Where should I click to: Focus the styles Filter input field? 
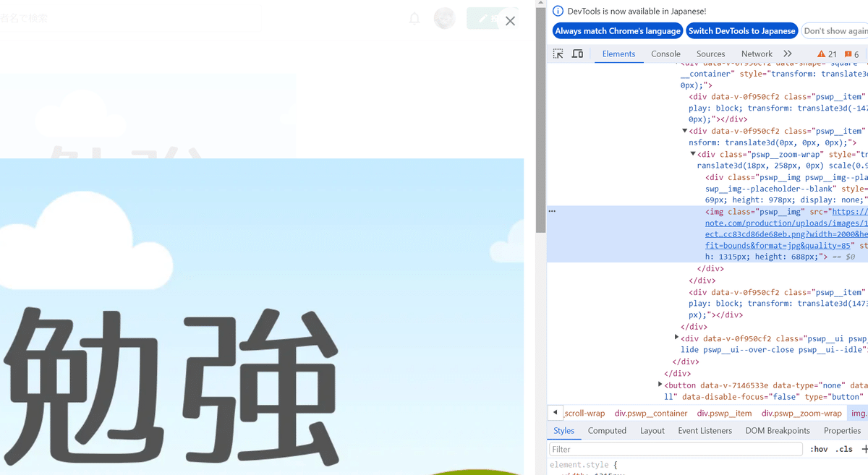676,449
